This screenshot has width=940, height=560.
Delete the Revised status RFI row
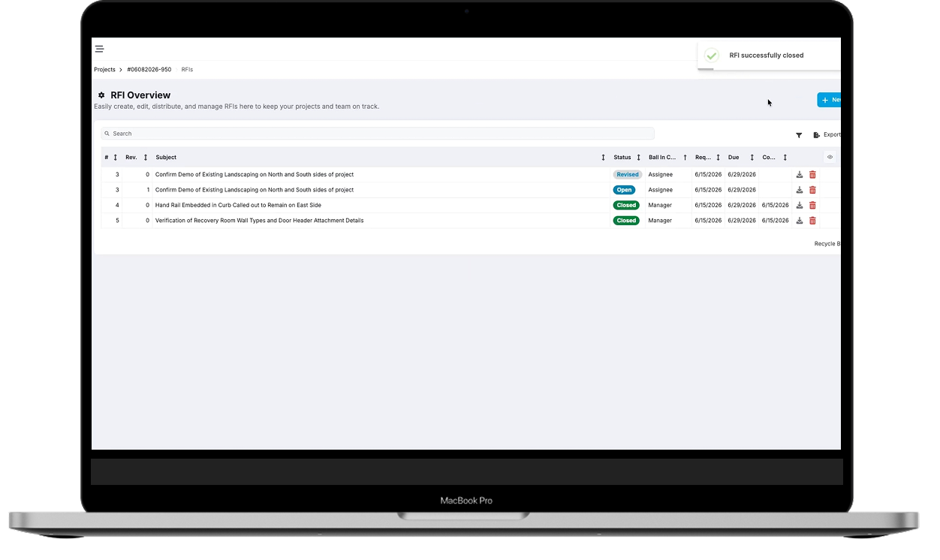pos(812,175)
